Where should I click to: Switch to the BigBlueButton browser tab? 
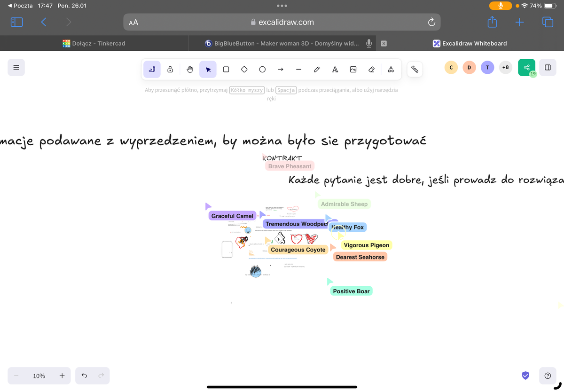tap(282, 43)
